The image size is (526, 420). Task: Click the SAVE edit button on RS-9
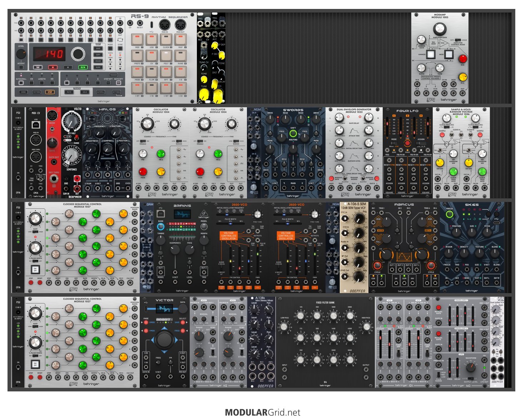click(98, 48)
